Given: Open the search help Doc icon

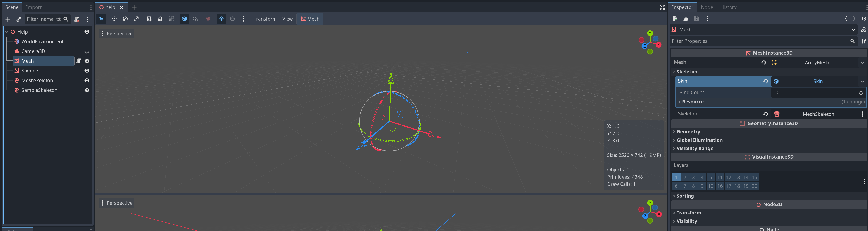Looking at the screenshot, I should [864, 30].
